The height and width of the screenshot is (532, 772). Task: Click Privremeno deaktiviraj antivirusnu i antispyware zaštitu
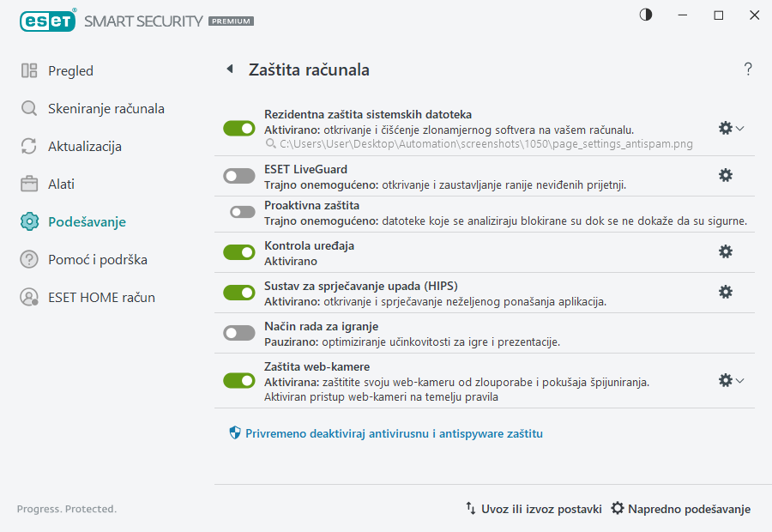pos(395,433)
